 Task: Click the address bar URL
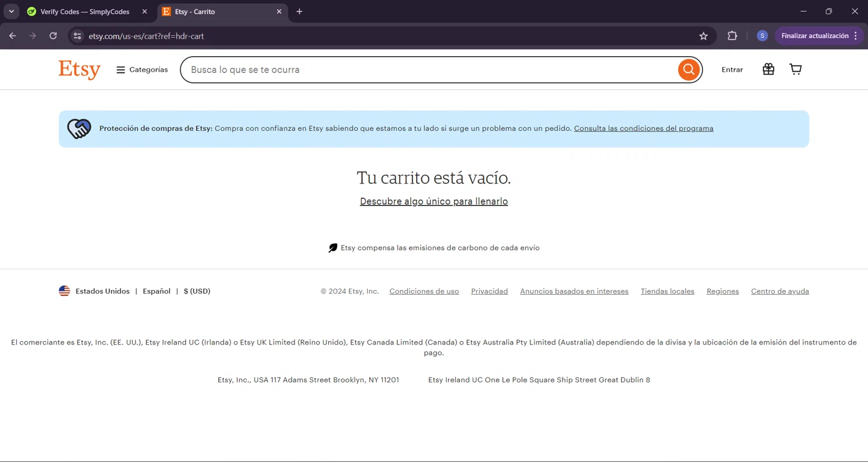(x=146, y=36)
